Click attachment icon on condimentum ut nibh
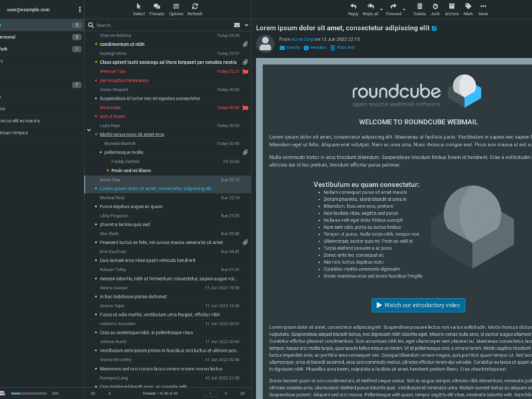 click(245, 44)
